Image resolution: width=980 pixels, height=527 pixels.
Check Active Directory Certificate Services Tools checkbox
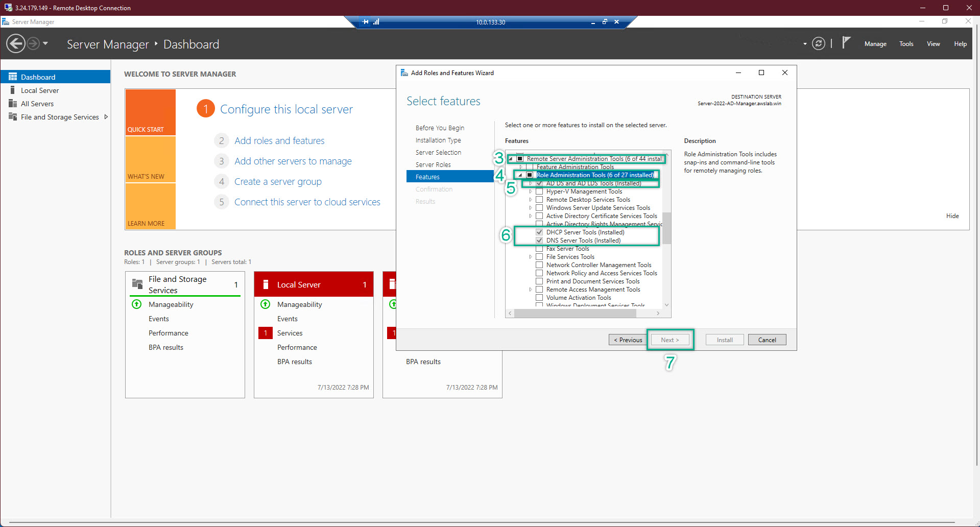(539, 216)
